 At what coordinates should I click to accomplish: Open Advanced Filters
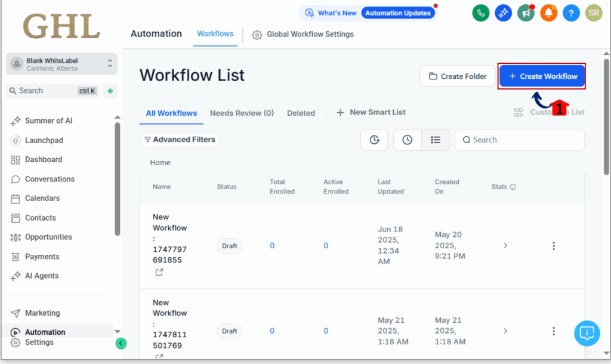click(180, 140)
